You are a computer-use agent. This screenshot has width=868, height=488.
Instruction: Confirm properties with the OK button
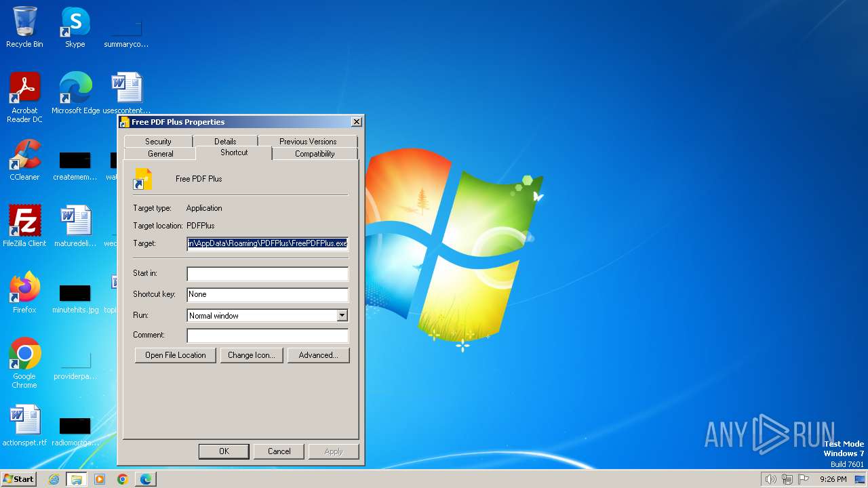coord(224,451)
